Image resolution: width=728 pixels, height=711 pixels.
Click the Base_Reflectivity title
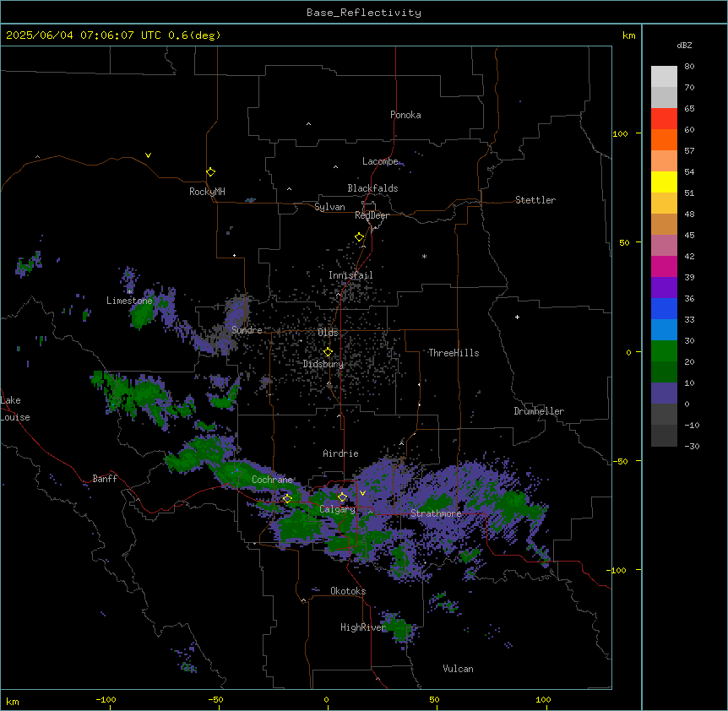(364, 13)
